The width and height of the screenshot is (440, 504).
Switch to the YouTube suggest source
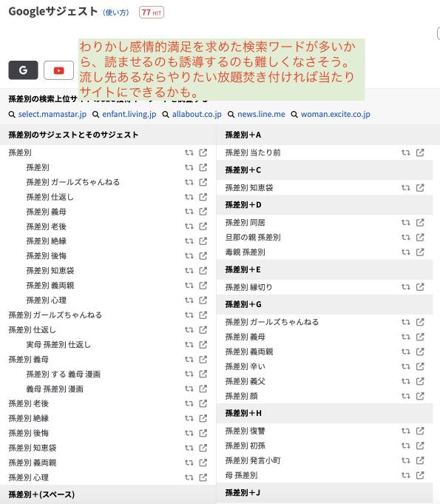[58, 70]
